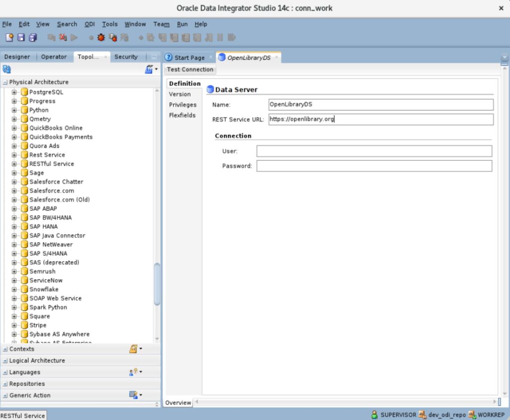
Task: Expand the Generic Action section
Action: 5,396
